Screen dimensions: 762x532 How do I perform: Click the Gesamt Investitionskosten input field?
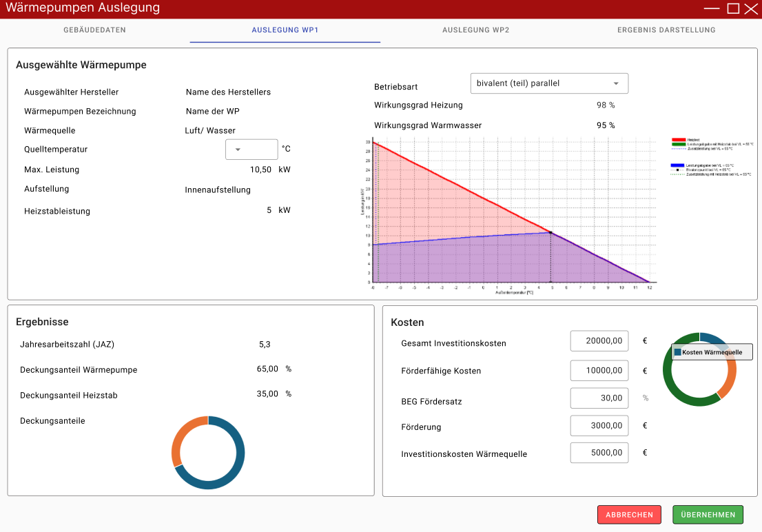pyautogui.click(x=599, y=341)
